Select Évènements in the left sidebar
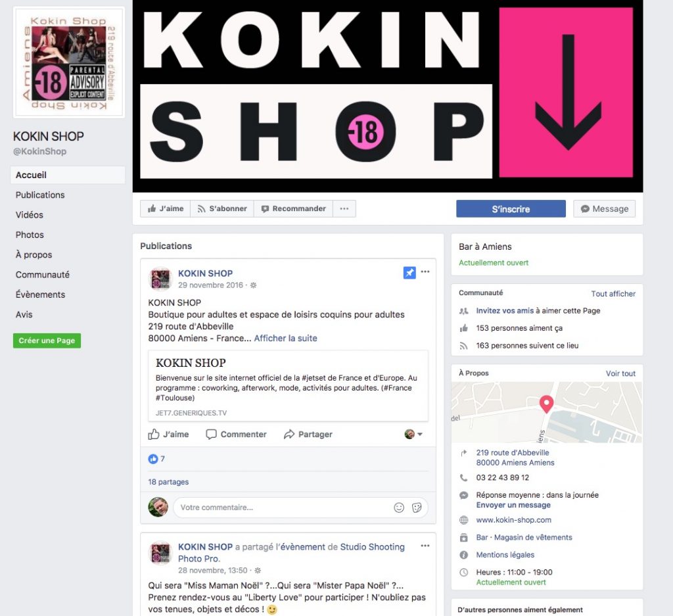The height and width of the screenshot is (616, 673). coord(40,295)
